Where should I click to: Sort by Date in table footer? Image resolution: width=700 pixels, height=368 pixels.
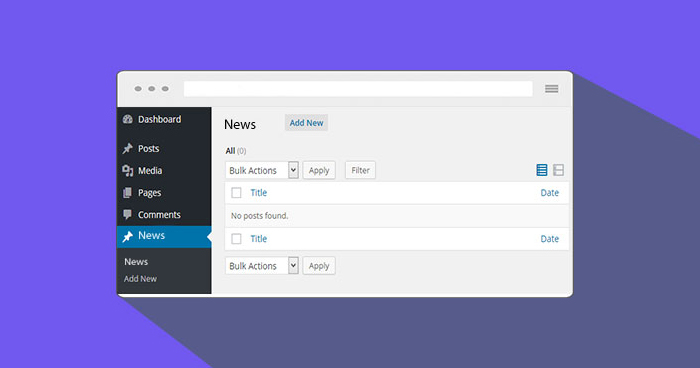(550, 238)
